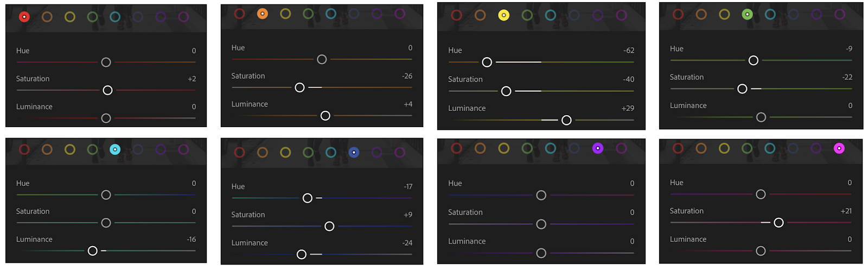Click the filled yellow color circle
Viewport: 868px width, 270px height.
tap(503, 15)
